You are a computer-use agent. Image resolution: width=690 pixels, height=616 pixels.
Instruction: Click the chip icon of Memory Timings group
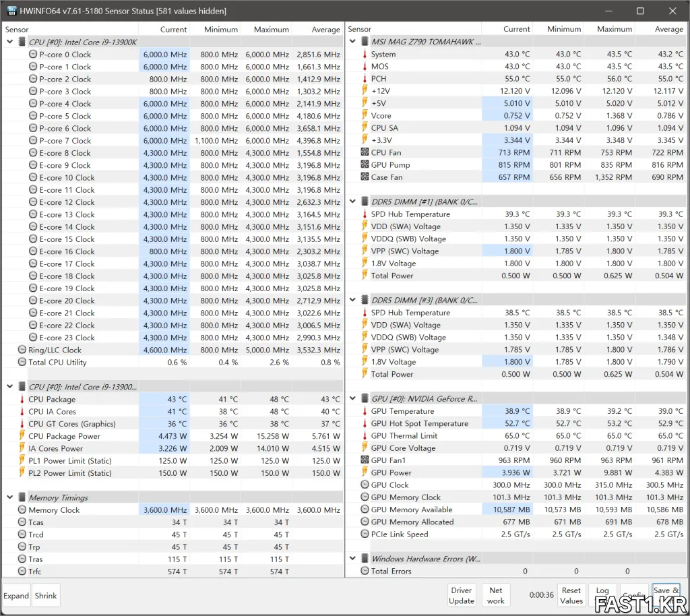[22, 497]
